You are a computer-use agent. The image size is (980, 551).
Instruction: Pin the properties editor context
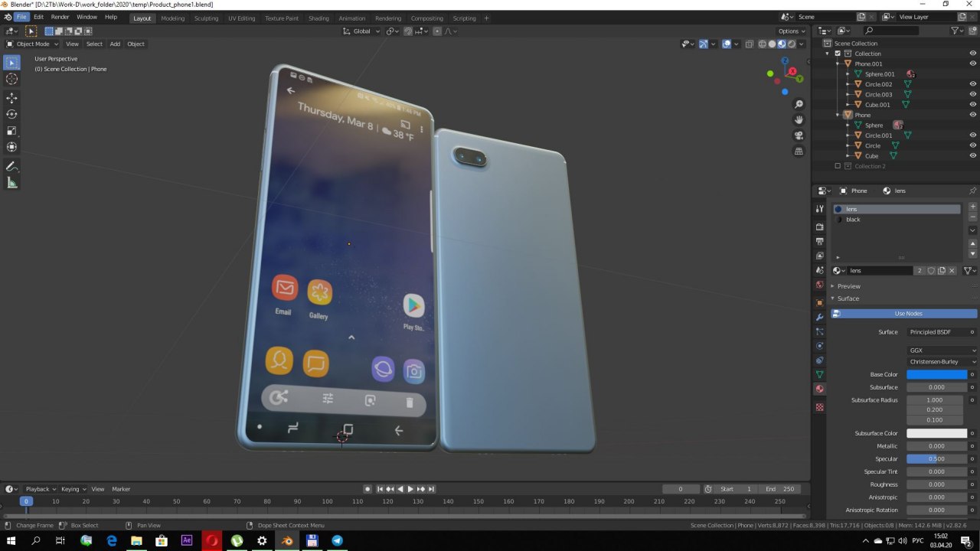coord(973,191)
